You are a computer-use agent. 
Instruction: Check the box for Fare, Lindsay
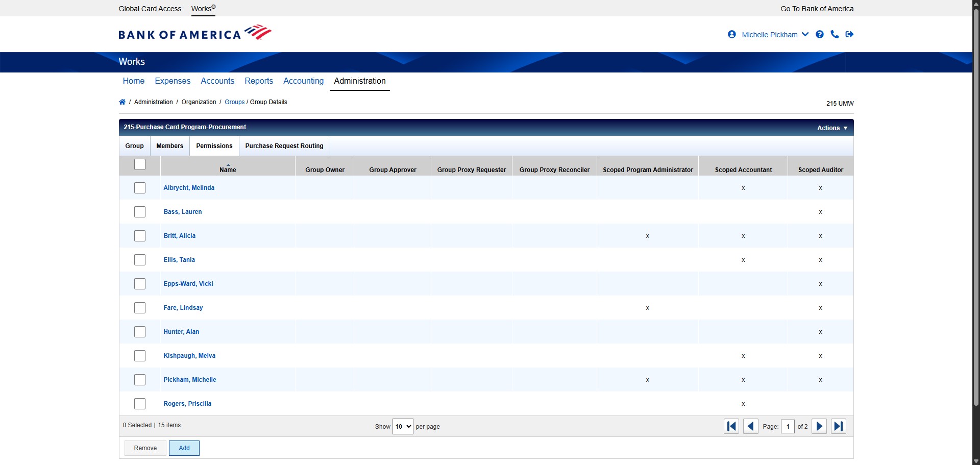140,308
